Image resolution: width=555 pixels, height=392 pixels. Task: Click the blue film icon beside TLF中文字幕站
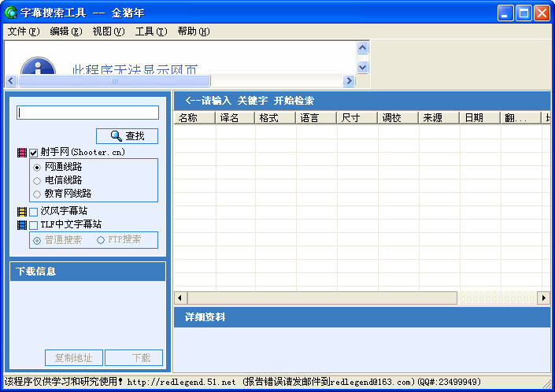click(x=21, y=224)
